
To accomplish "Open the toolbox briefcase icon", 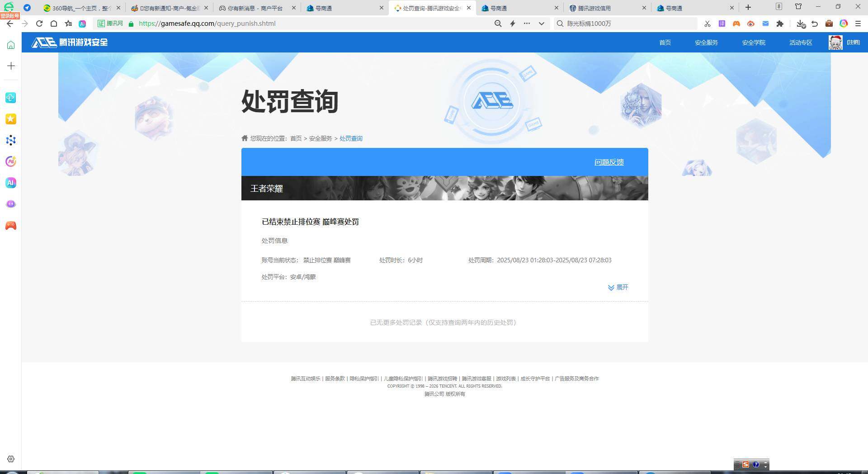I will click(x=829, y=24).
